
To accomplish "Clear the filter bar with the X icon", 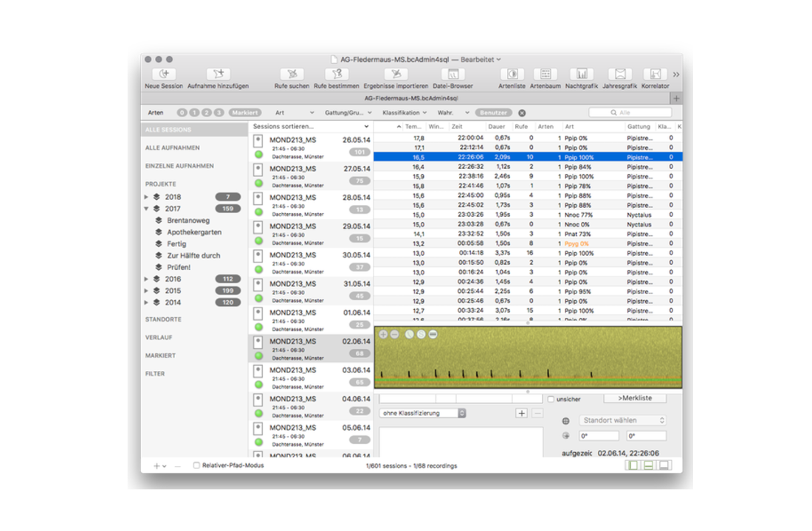I will point(522,113).
